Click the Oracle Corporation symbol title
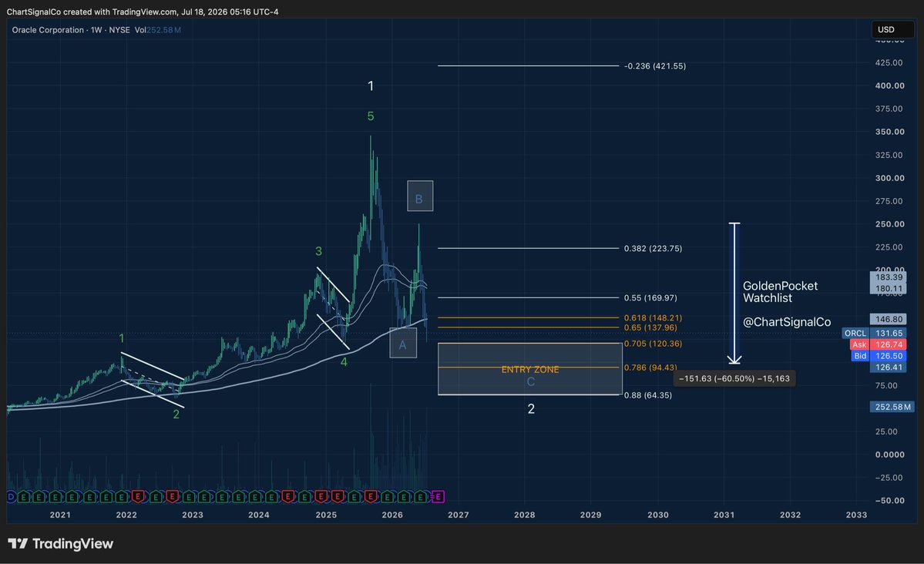Screen dimensions: 924x564 click(48, 30)
